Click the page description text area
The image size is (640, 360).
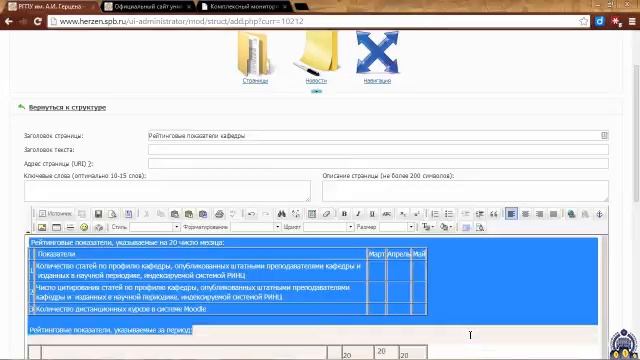[x=465, y=191]
